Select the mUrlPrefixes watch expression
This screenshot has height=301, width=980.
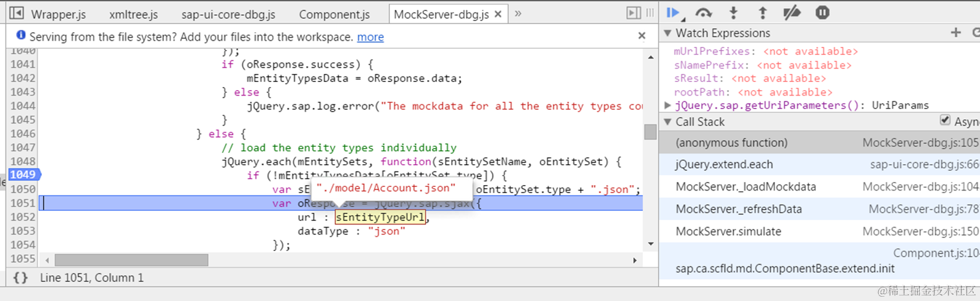coord(765,51)
